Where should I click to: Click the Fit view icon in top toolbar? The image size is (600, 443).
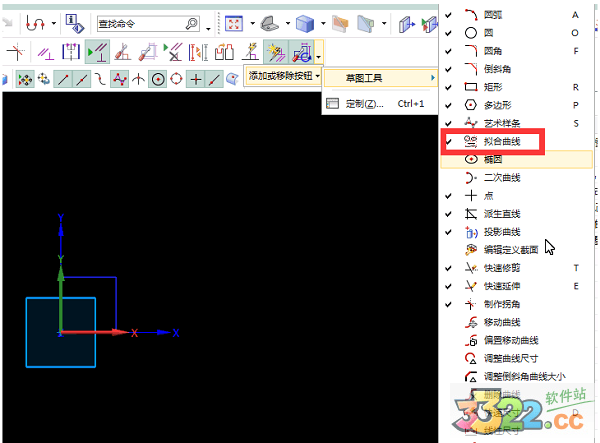(234, 24)
